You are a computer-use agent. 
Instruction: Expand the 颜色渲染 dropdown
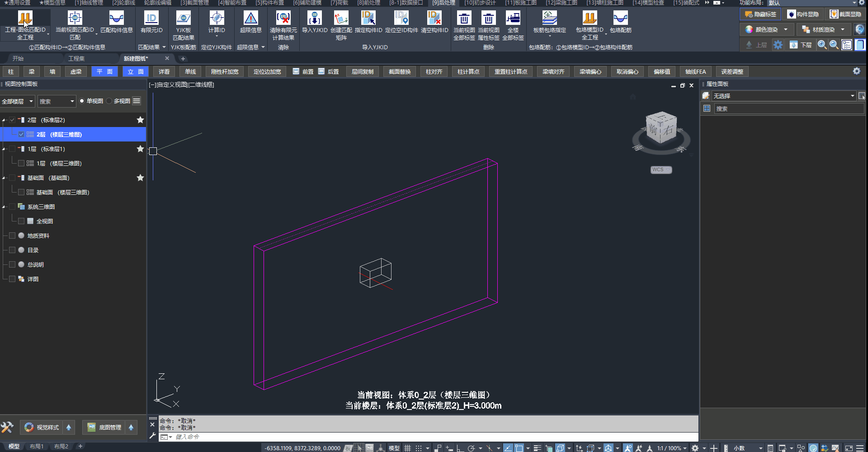click(x=786, y=30)
